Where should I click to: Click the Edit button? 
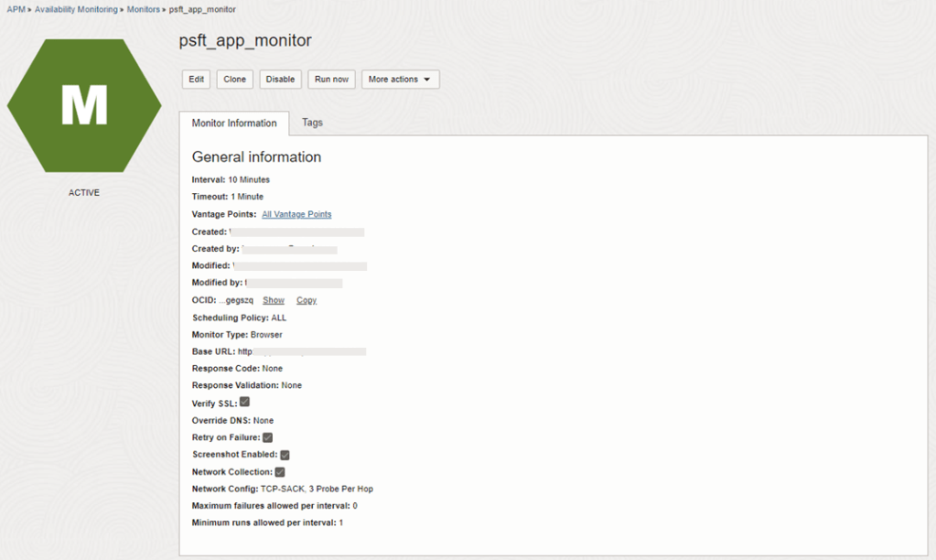(x=197, y=80)
